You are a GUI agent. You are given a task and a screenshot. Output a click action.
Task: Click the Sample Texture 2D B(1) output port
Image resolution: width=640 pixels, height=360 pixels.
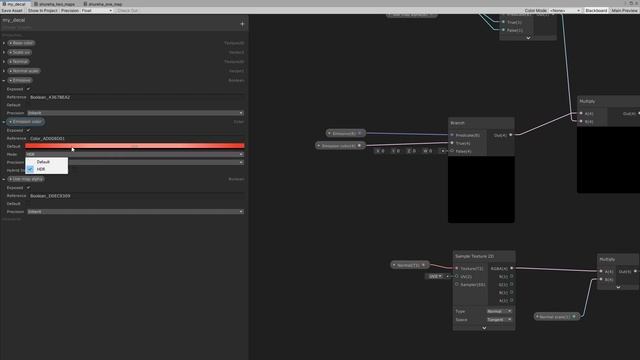pos(511,292)
